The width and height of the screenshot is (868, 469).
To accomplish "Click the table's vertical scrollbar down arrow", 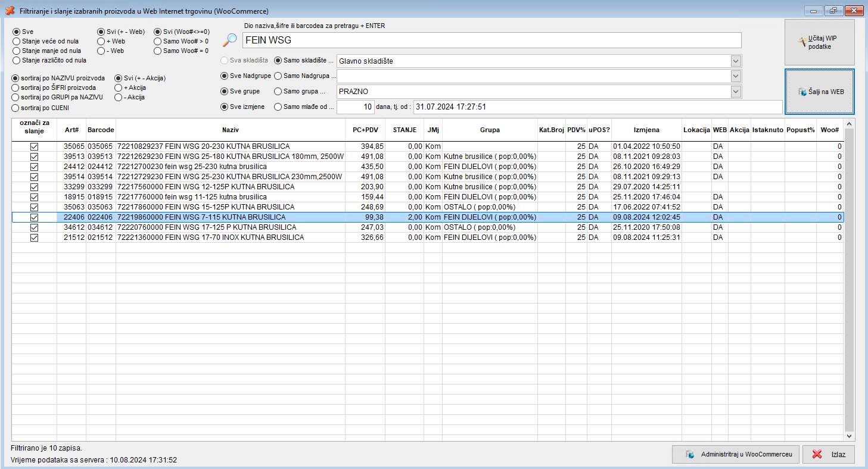I will 849,436.
